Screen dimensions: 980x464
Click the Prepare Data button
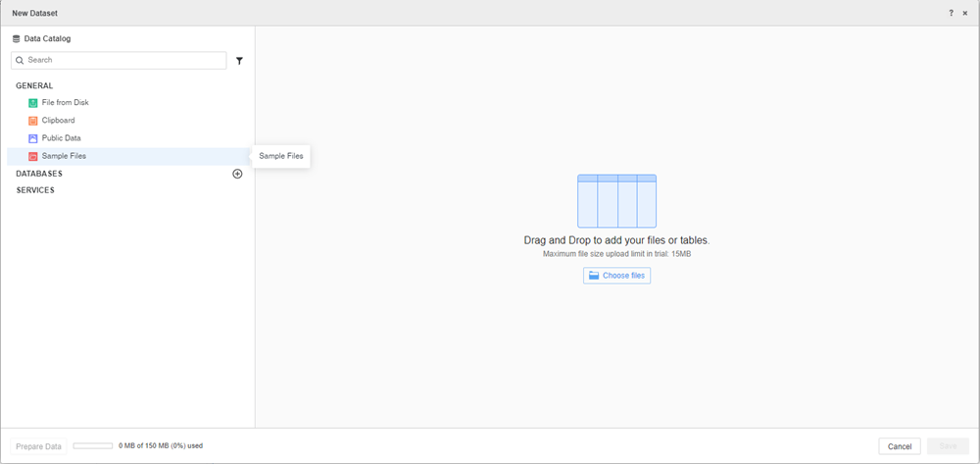coord(39,446)
